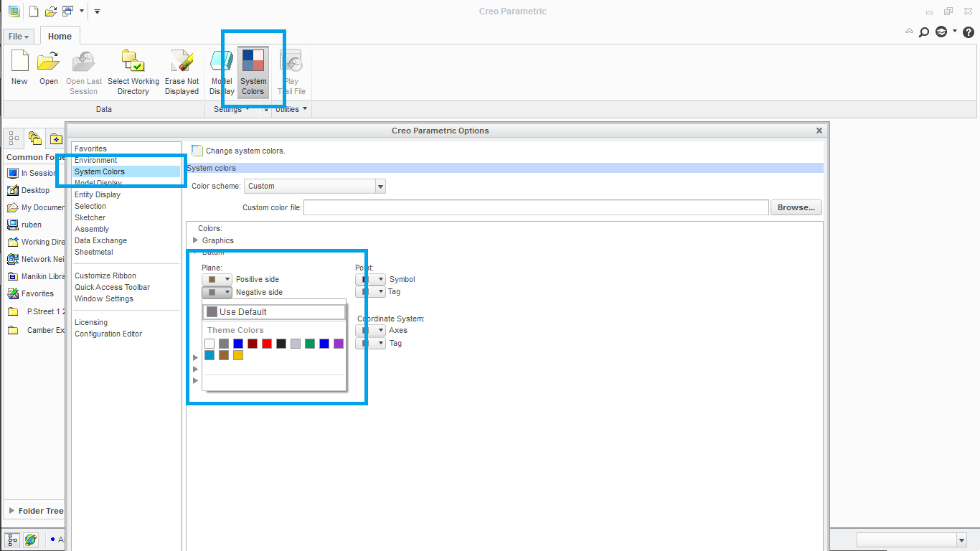
Task: Click the Help question mark icon
Action: (x=969, y=32)
